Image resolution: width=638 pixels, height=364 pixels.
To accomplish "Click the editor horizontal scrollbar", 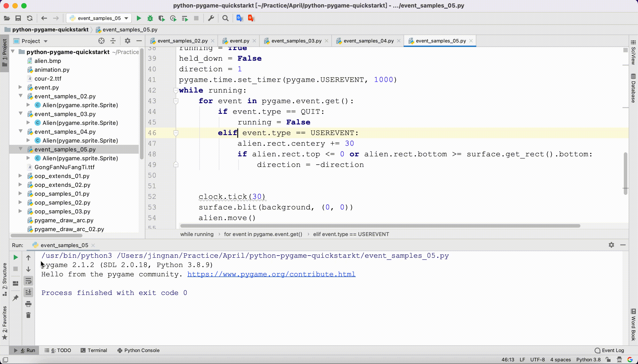I will tap(380, 226).
